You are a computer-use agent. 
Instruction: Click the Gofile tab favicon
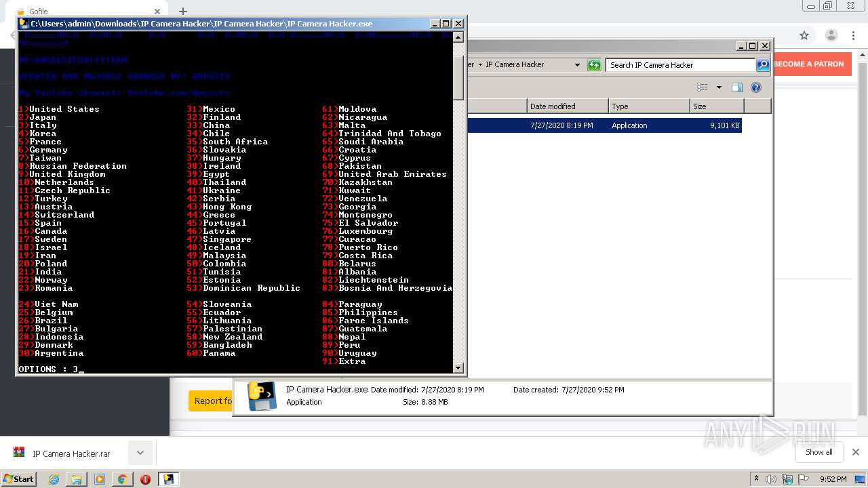[x=20, y=12]
